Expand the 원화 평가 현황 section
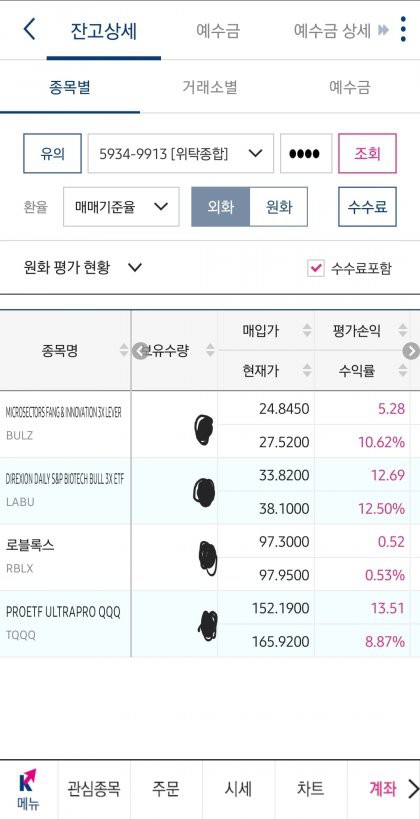 (x=83, y=268)
